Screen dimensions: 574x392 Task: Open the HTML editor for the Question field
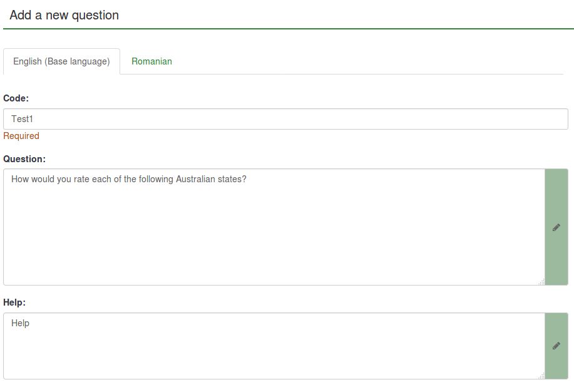[556, 228]
